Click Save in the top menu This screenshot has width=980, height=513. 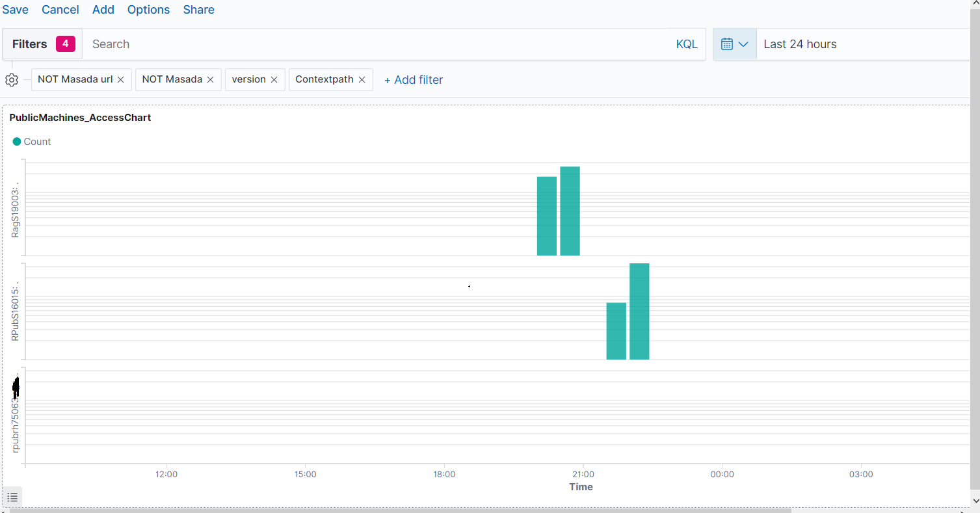16,10
